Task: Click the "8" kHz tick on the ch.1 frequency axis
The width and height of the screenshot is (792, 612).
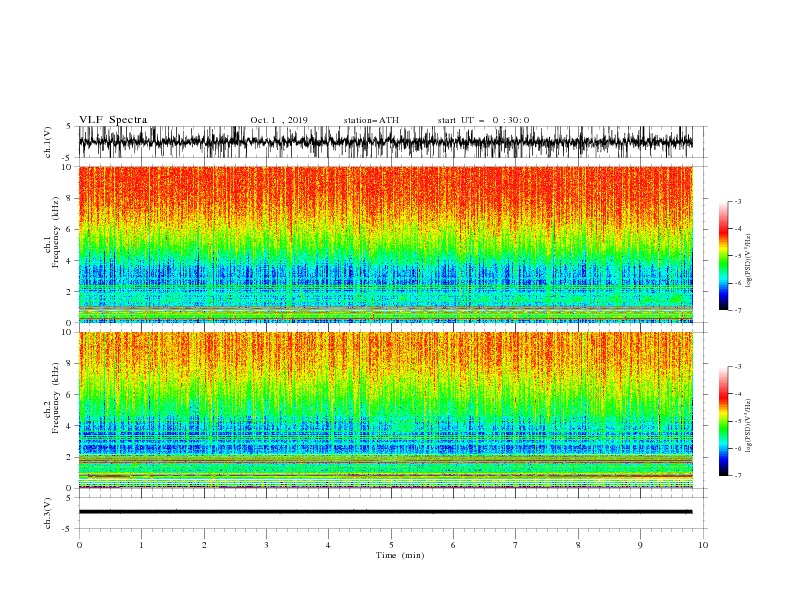Action: coord(70,198)
